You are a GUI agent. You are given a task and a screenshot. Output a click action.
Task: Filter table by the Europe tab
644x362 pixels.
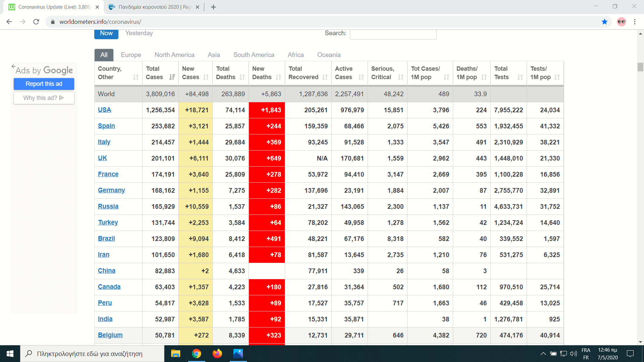coord(131,55)
